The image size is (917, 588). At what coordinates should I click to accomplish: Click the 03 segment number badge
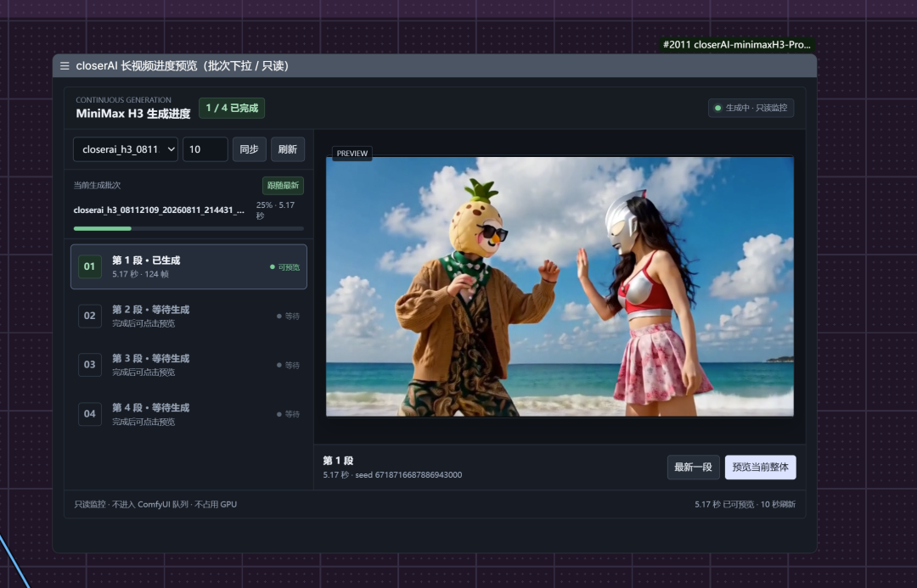[89, 365]
